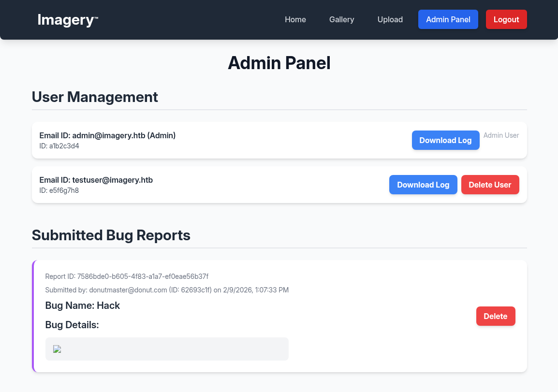Click the User Management heading
The image size is (558, 392).
pyautogui.click(x=95, y=97)
